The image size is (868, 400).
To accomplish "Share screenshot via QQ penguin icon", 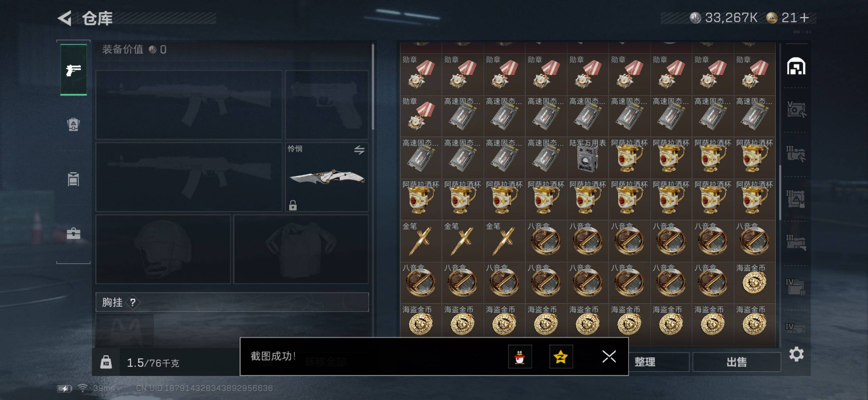I will [520, 357].
